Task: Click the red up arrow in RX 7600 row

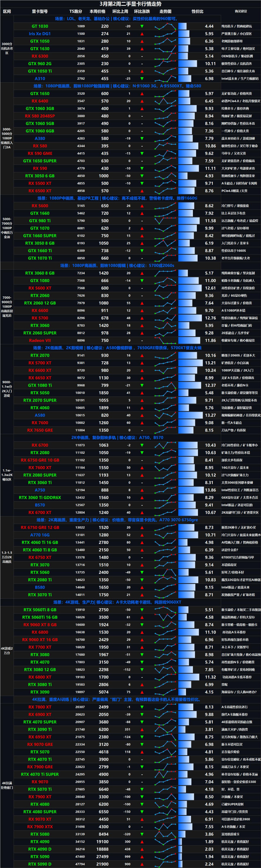Action: pyautogui.click(x=142, y=423)
